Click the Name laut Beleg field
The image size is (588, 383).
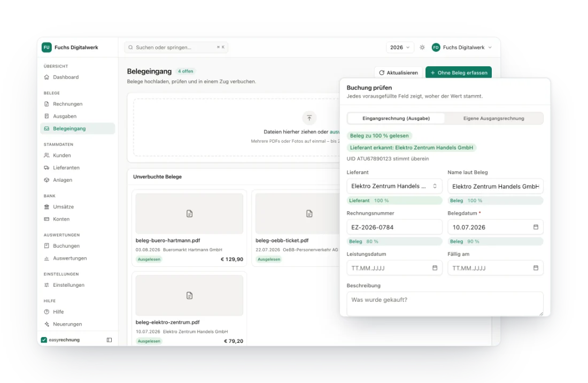click(496, 186)
